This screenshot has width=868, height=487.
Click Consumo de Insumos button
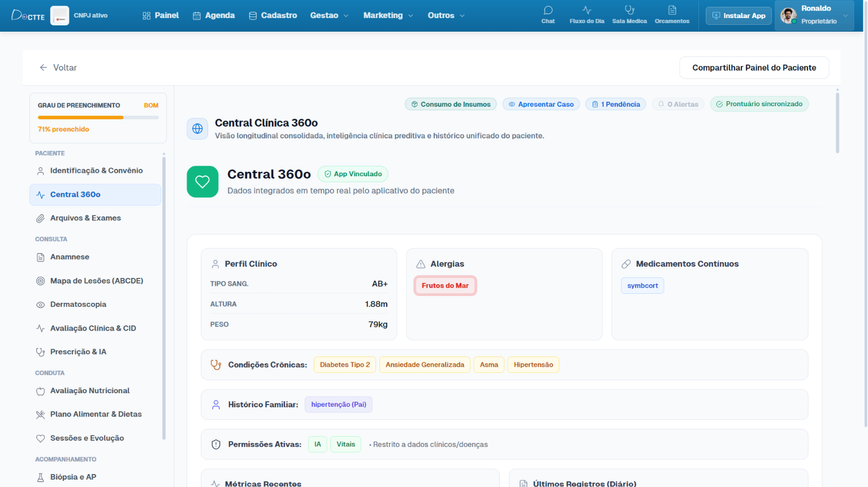pos(451,104)
